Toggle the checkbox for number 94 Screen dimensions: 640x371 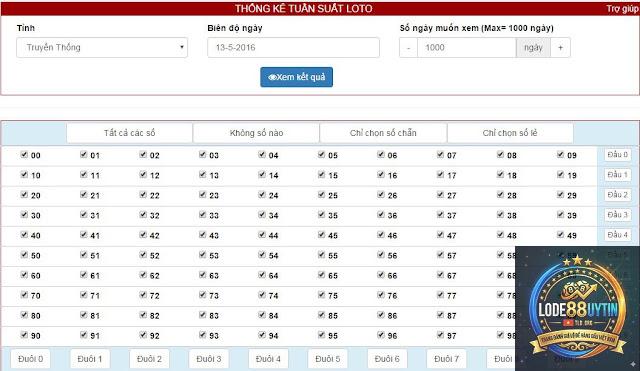[262, 334]
